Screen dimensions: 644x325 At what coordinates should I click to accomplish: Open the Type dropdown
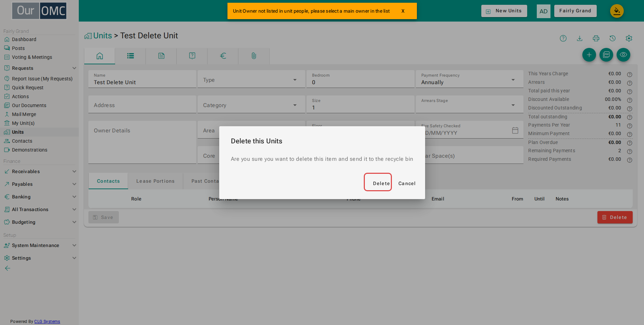(251, 79)
